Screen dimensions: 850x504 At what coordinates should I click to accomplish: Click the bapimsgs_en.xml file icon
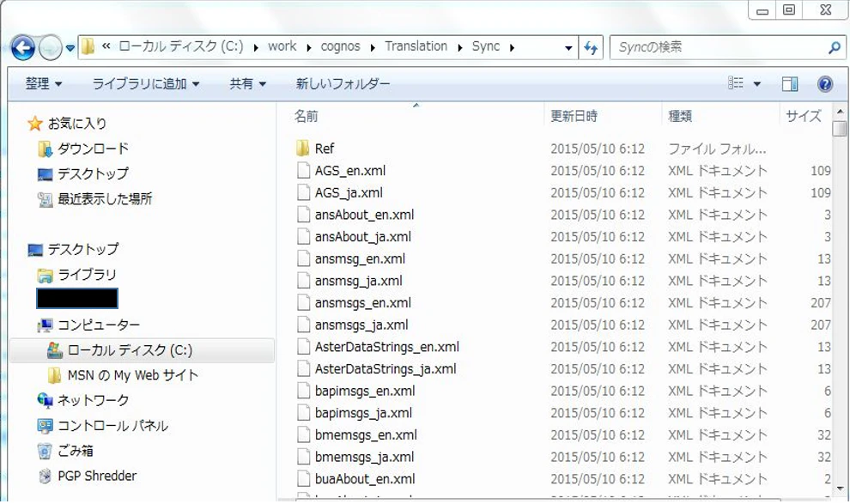[303, 391]
